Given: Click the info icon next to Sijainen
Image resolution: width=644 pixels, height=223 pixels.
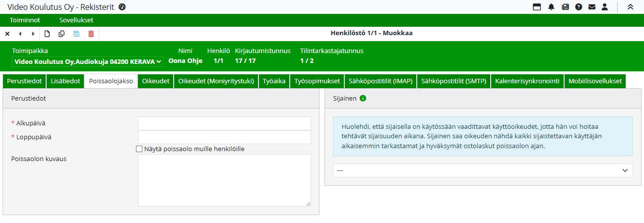Looking at the screenshot, I should (363, 99).
